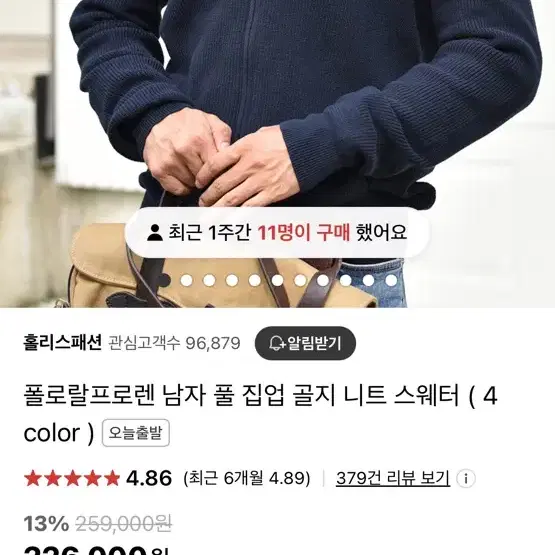
Task: Open 379건 리뷰 보기 link
Action: [393, 479]
